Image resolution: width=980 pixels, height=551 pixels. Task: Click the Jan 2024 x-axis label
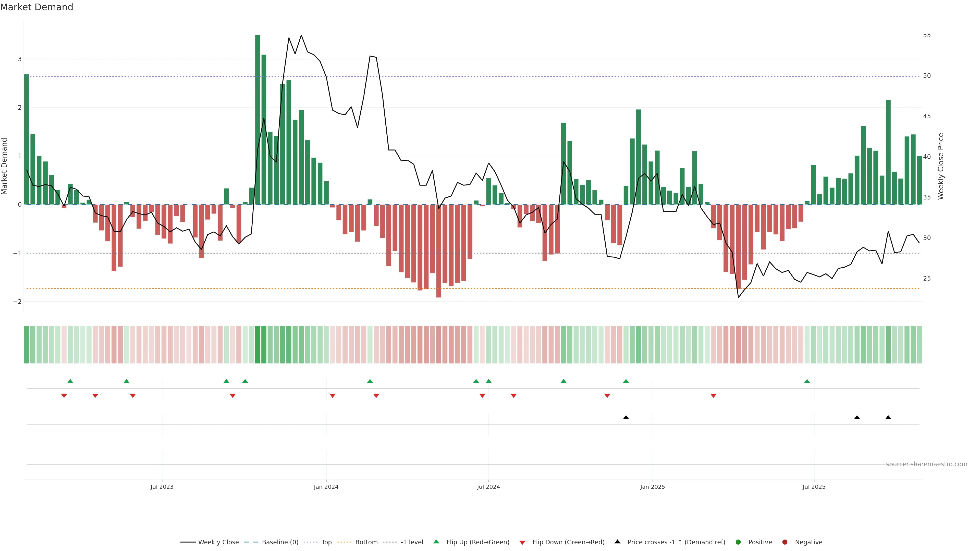pyautogui.click(x=326, y=487)
